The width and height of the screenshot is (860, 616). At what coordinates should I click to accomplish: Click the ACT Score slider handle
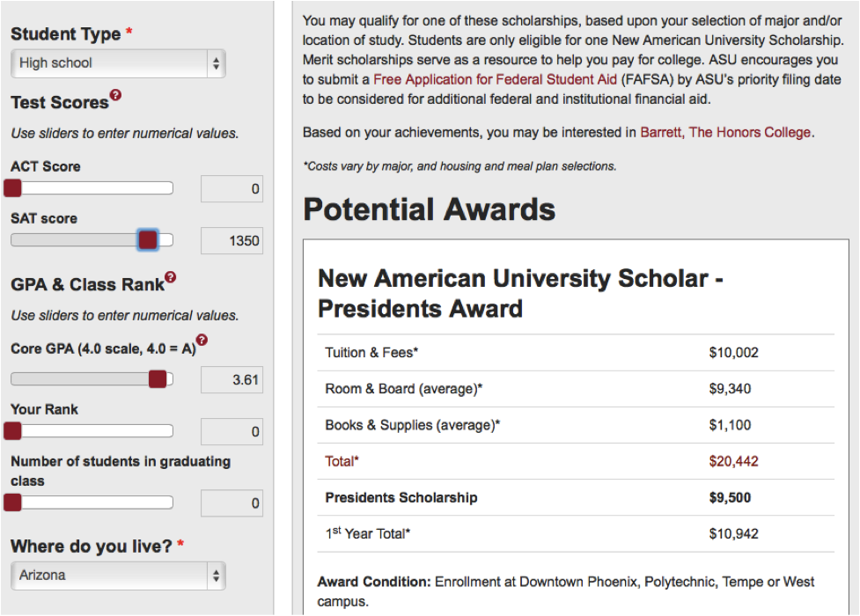tap(12, 188)
